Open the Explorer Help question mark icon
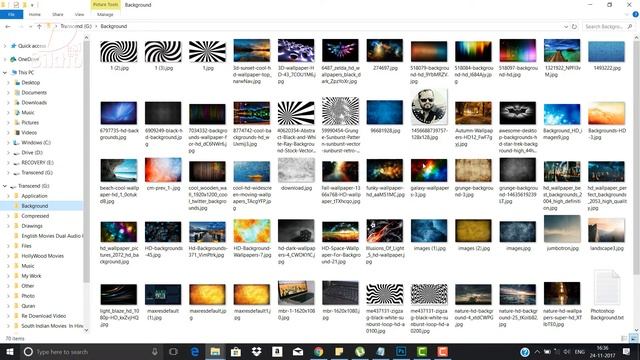Image resolution: width=640 pixels, height=360 pixels. click(636, 14)
